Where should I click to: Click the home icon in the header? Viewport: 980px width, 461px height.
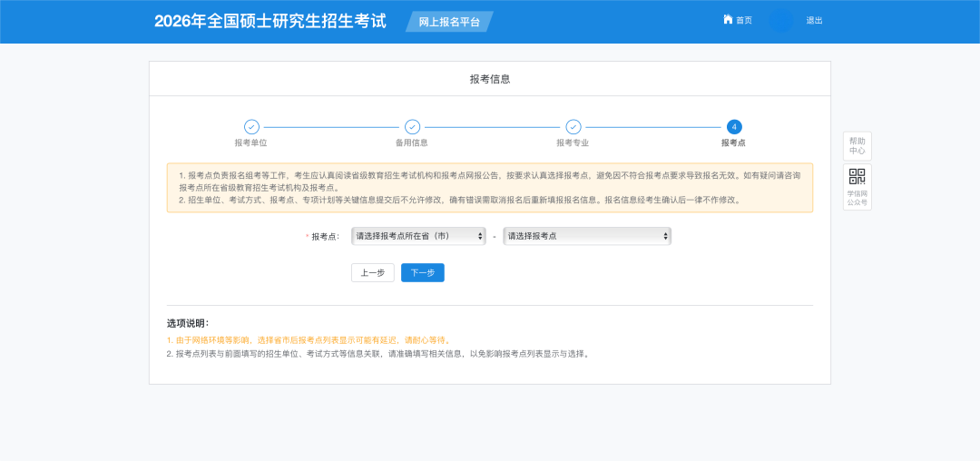[728, 19]
